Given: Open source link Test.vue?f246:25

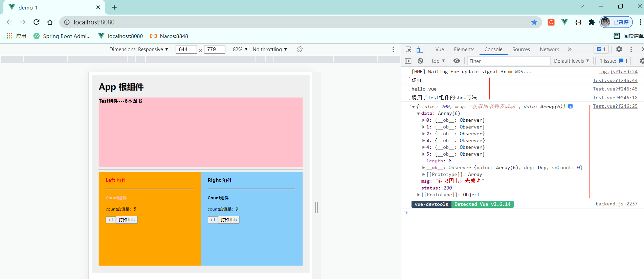Looking at the screenshot, I should click(x=615, y=106).
